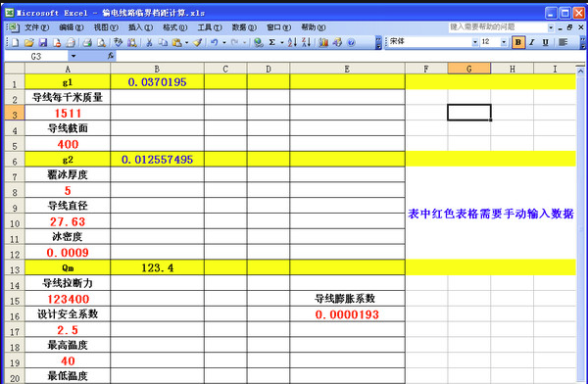Screen dimensions: 588x384
Task: Click the Name Box showing G3
Action: coord(36,56)
